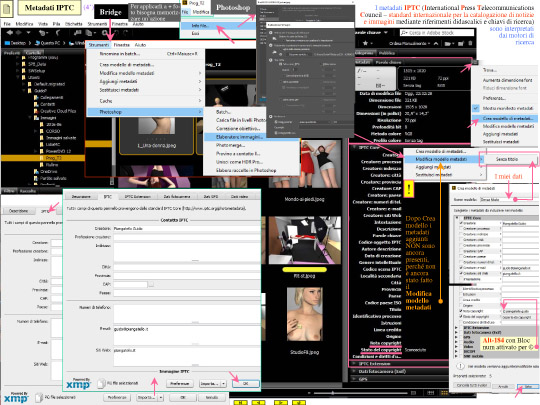This screenshot has height=405, width=540.
Task: Click the Desktop icon in path bar
Action: (7, 43)
